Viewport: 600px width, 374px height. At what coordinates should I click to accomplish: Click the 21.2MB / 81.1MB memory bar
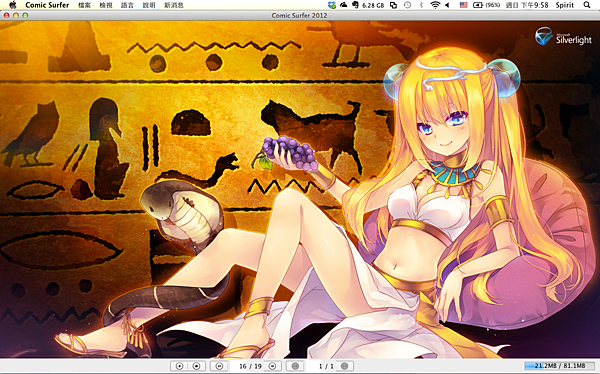tap(559, 366)
